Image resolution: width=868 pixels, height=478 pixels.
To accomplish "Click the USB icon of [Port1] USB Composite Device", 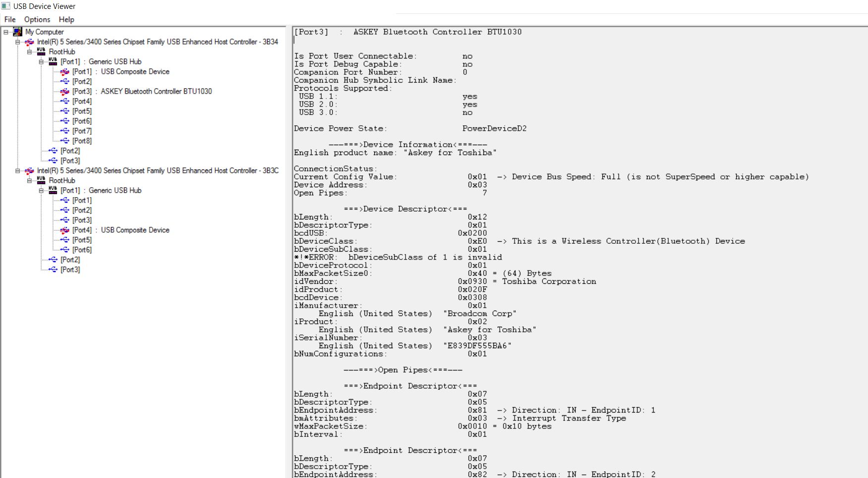I will point(65,71).
